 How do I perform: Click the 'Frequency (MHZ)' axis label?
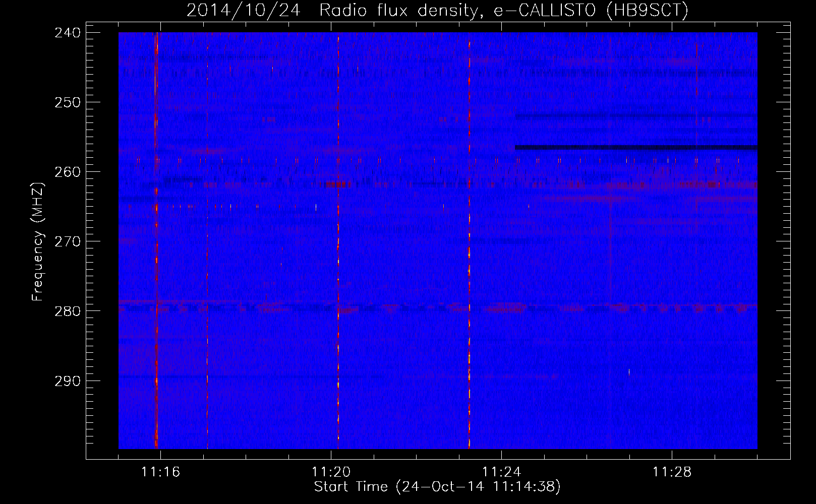tap(38, 242)
